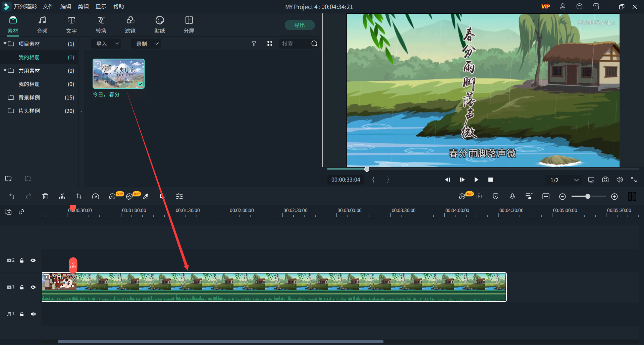Toggle lock on video track 2
The image size is (644, 345).
coord(22,260)
